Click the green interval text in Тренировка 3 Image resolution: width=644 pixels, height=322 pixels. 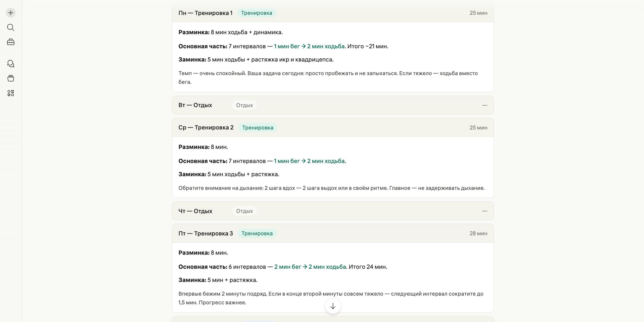310,267
